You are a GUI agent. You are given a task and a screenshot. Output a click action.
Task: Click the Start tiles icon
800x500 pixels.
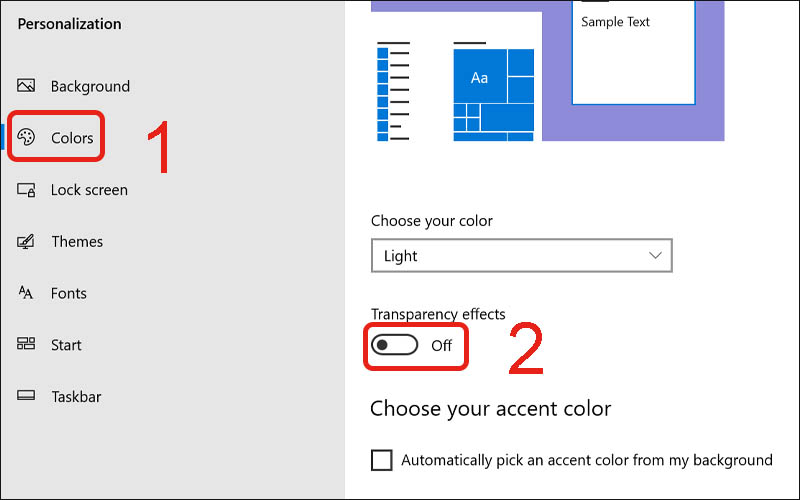click(x=27, y=345)
